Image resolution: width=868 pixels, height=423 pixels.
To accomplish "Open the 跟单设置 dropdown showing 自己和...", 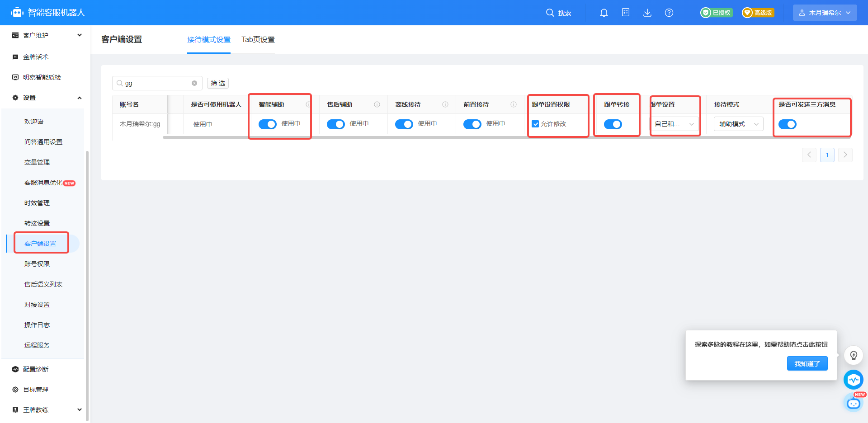I will pyautogui.click(x=675, y=124).
